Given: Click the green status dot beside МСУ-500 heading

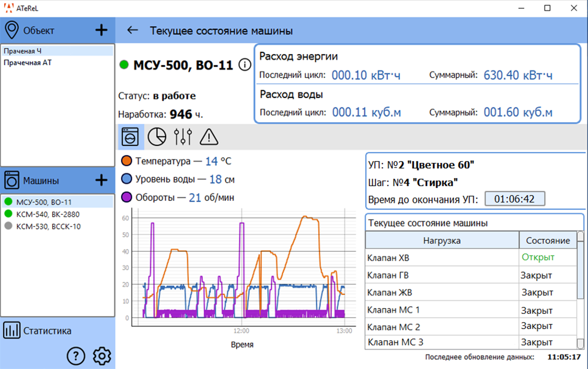Looking at the screenshot, I should click(124, 65).
